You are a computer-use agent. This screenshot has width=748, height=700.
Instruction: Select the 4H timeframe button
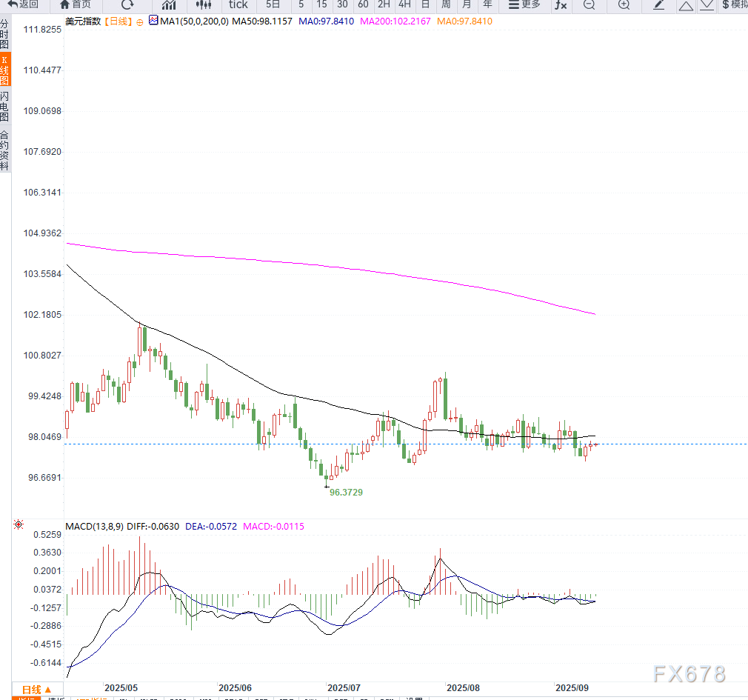pos(404,4)
